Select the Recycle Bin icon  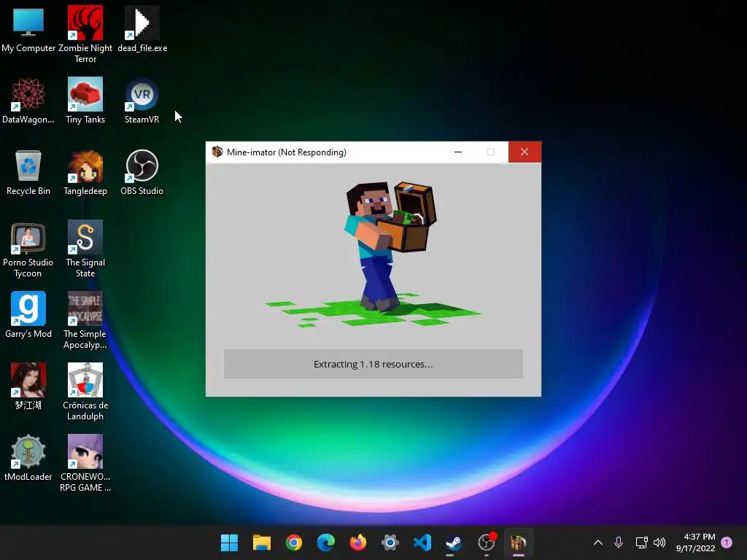[28, 172]
